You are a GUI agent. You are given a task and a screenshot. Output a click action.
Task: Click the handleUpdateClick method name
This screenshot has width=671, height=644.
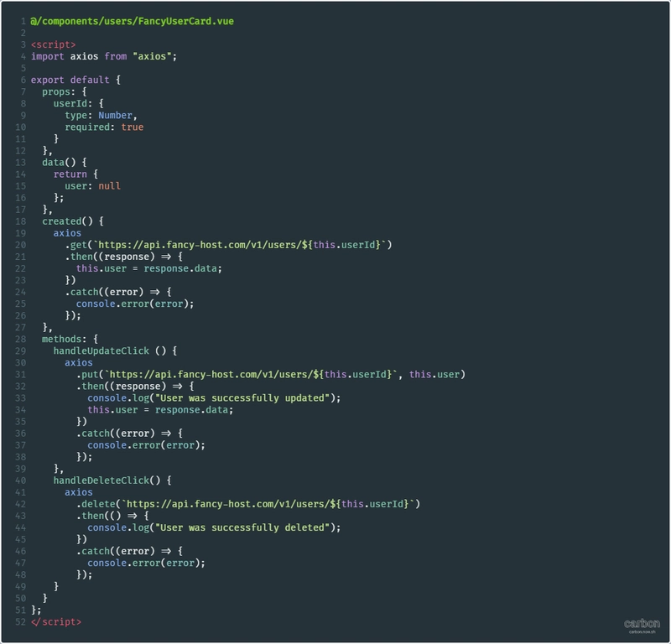[x=101, y=351]
